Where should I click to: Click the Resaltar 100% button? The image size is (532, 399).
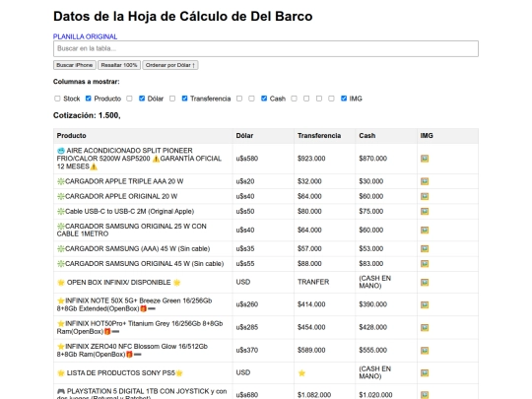119,65
